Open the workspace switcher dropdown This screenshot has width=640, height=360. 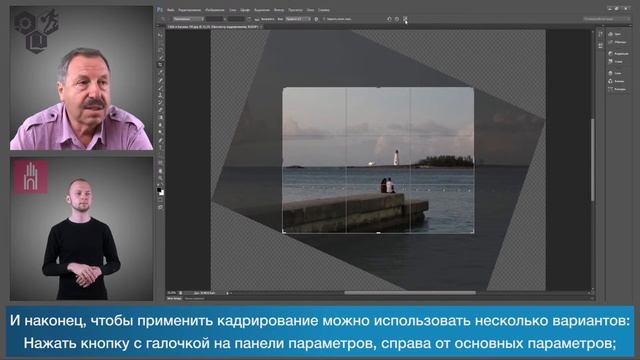click(606, 19)
